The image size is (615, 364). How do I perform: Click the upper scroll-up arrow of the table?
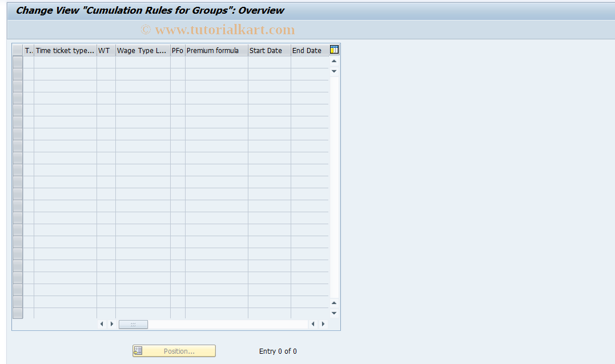(334, 61)
